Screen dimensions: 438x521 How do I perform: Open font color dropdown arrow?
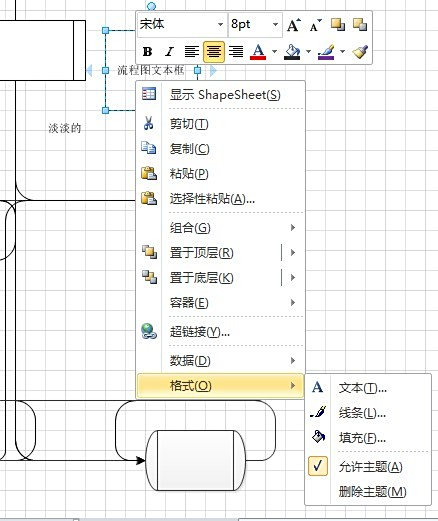pyautogui.click(x=274, y=52)
